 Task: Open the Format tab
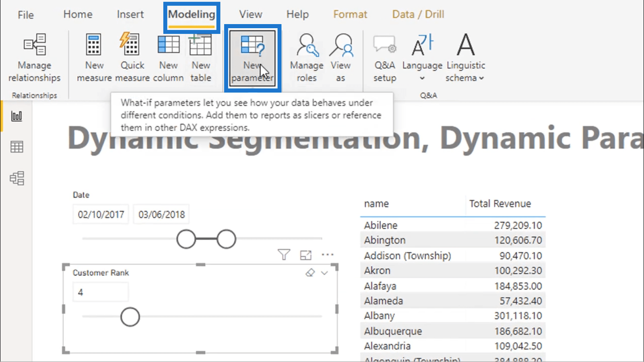tap(350, 14)
